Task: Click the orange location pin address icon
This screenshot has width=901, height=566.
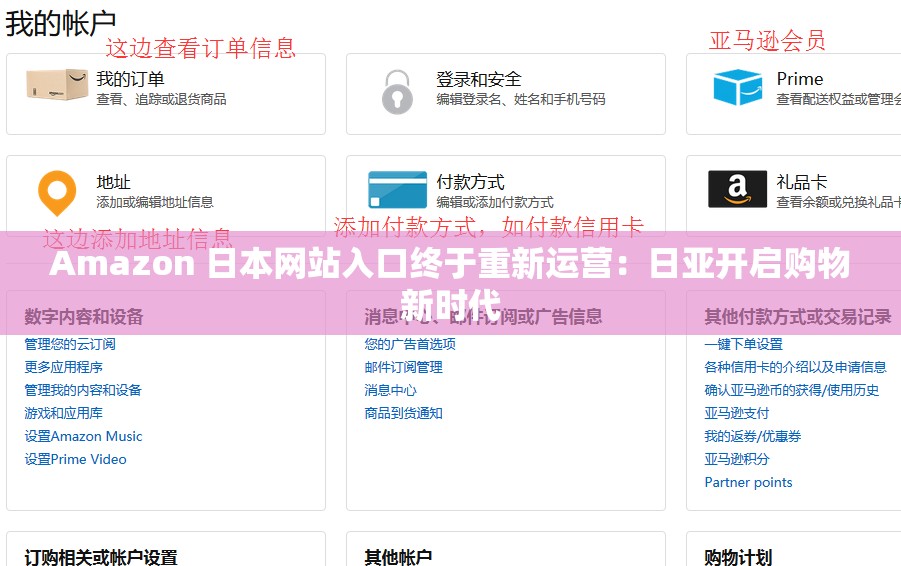Action: pyautogui.click(x=57, y=193)
